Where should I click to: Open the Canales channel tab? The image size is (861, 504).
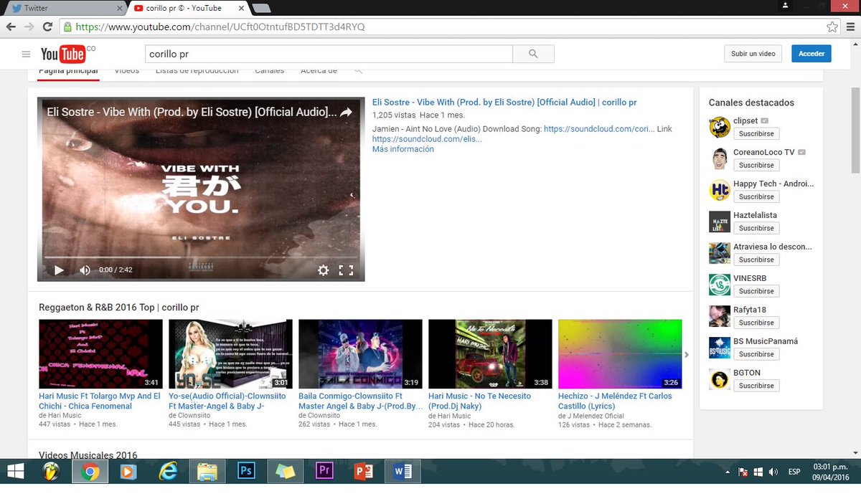[270, 71]
